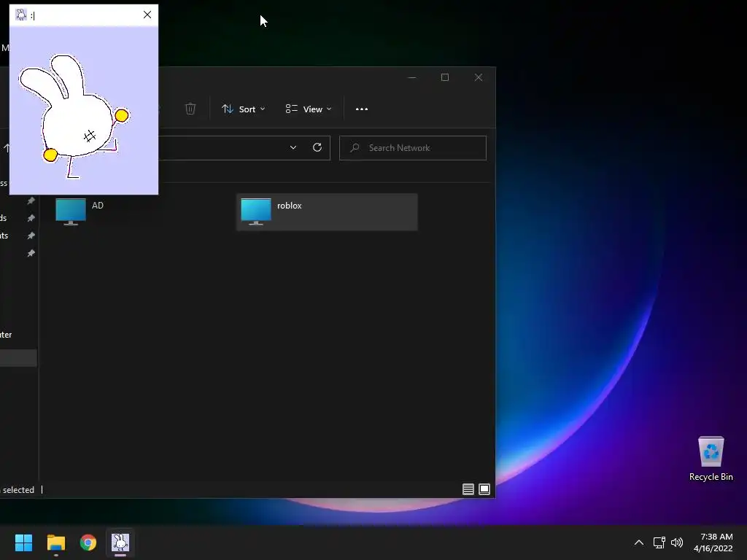The width and height of the screenshot is (747, 560).
Task: Open the clock showing 7:38 AM
Action: click(x=713, y=542)
